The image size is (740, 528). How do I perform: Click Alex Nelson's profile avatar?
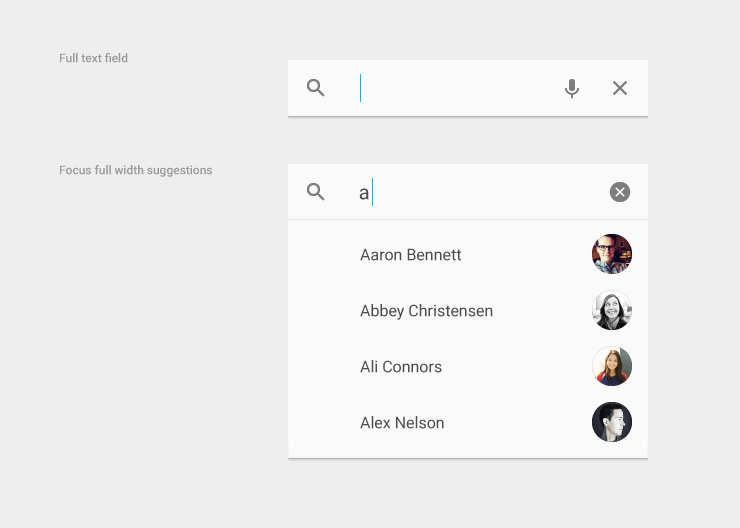pos(612,422)
